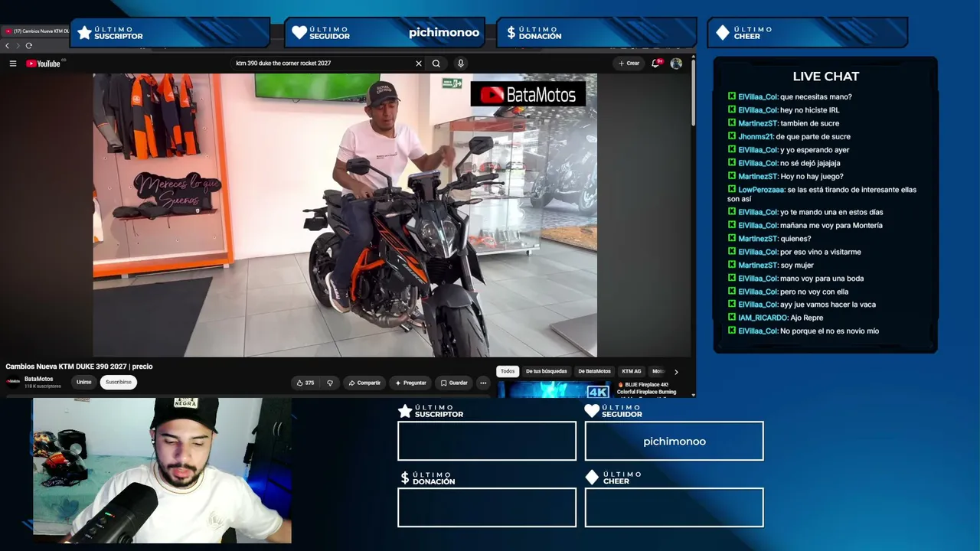Clear the YouTube search text
This screenshot has width=980, height=551.
tap(419, 64)
